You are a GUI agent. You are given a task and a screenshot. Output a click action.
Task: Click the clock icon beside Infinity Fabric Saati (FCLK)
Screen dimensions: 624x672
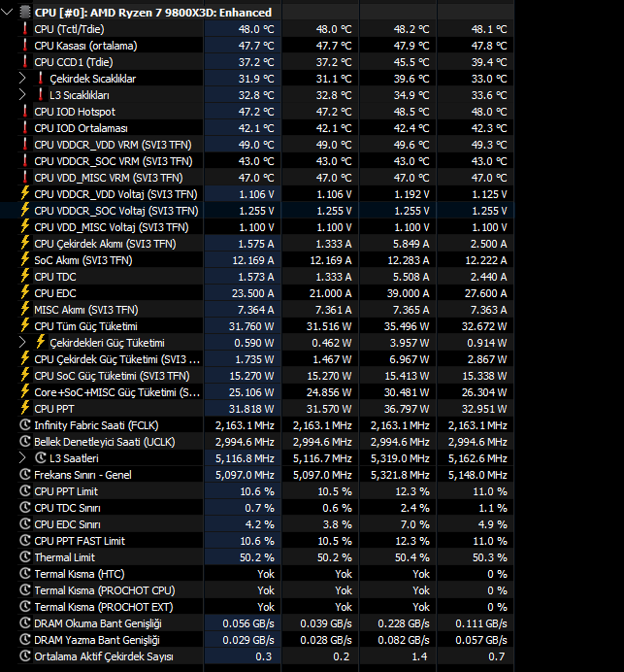pos(25,425)
